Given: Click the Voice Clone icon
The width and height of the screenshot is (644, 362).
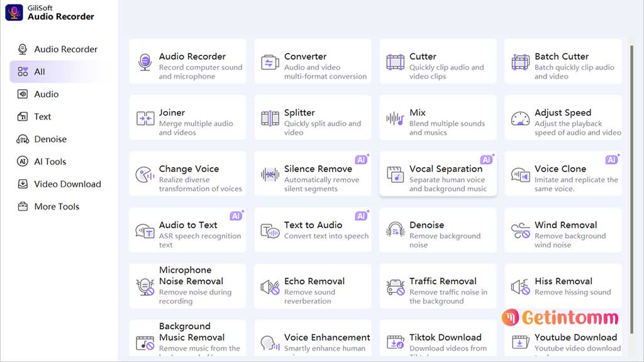Looking at the screenshot, I should click(520, 175).
